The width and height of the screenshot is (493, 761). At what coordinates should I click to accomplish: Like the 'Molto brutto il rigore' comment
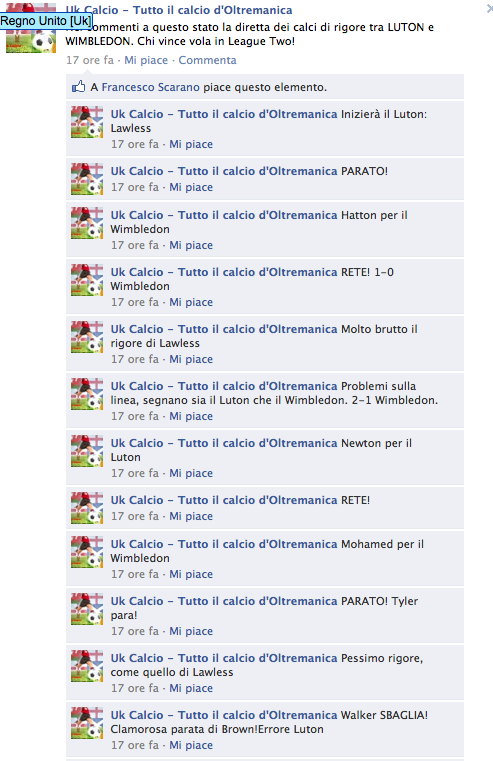tap(191, 359)
